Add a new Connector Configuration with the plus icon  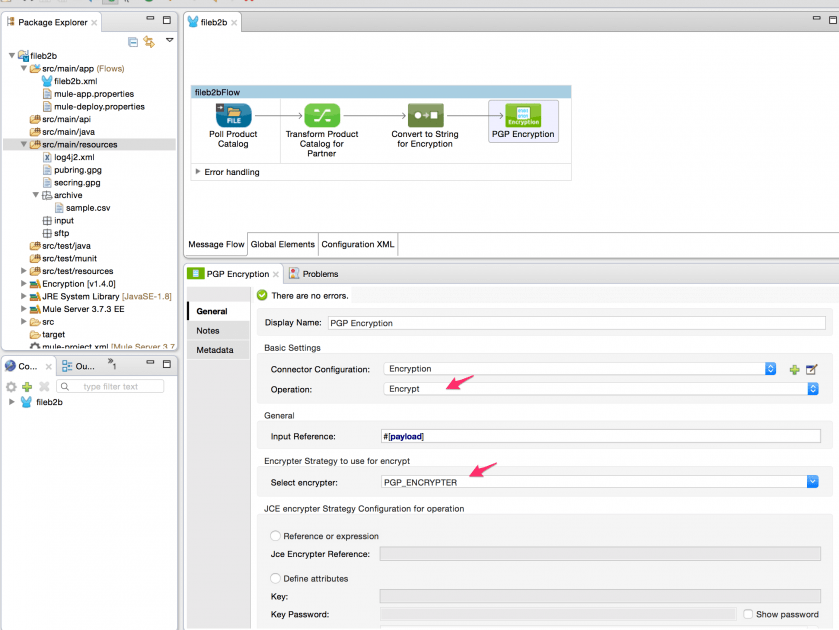click(794, 370)
